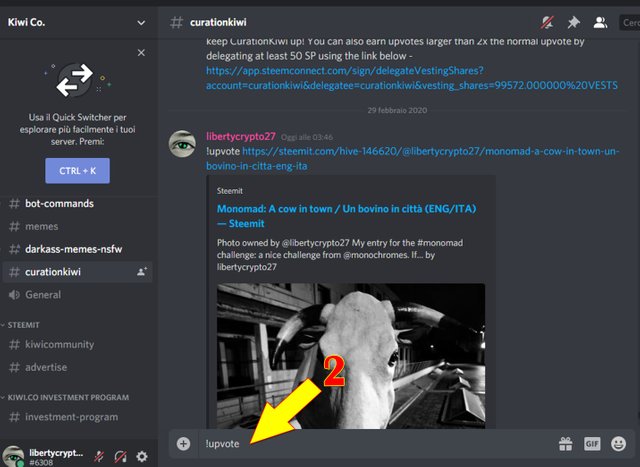The height and width of the screenshot is (467, 640).
Task: Click the Steemit provider label in embed
Action: [230, 191]
